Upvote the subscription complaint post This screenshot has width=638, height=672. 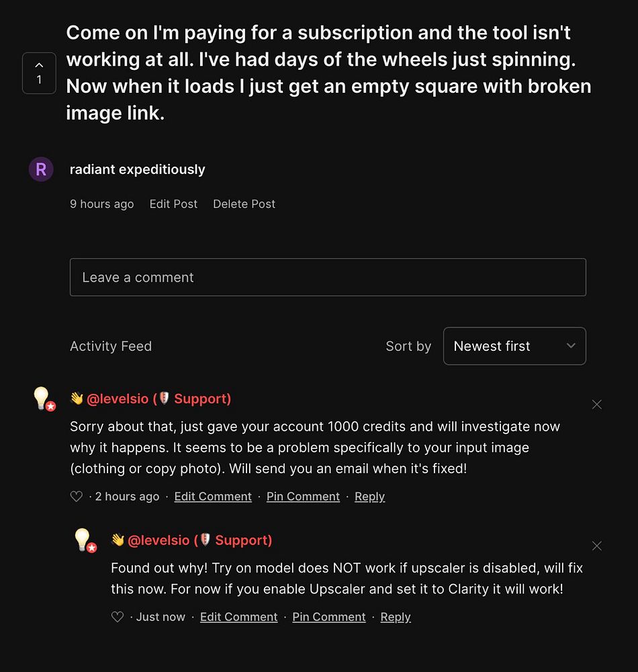coord(39,73)
